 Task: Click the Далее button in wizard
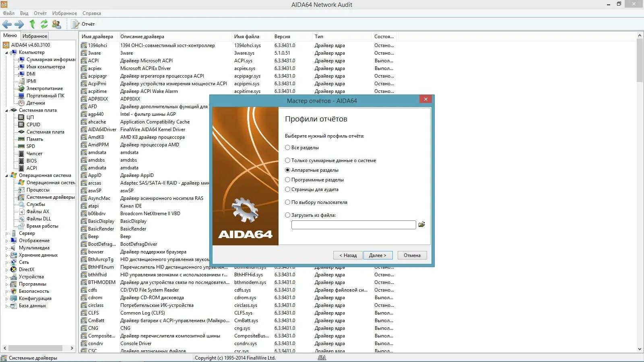point(378,255)
